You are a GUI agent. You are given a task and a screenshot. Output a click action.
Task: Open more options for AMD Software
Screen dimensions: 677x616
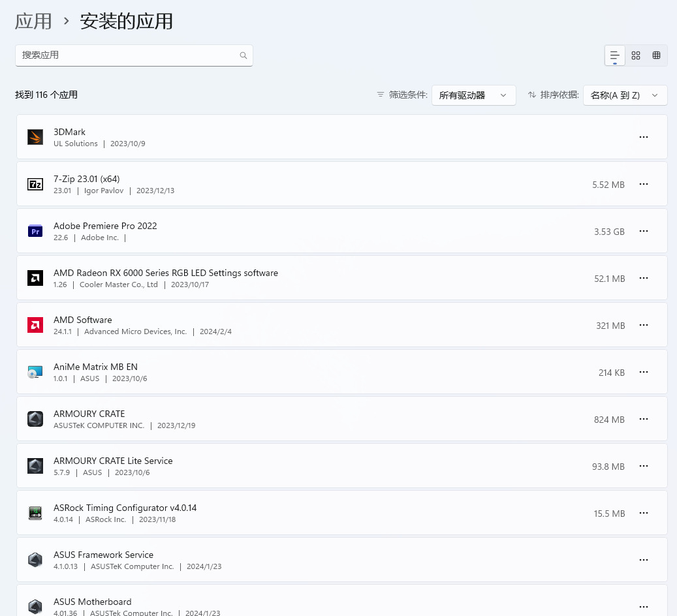pyautogui.click(x=644, y=326)
